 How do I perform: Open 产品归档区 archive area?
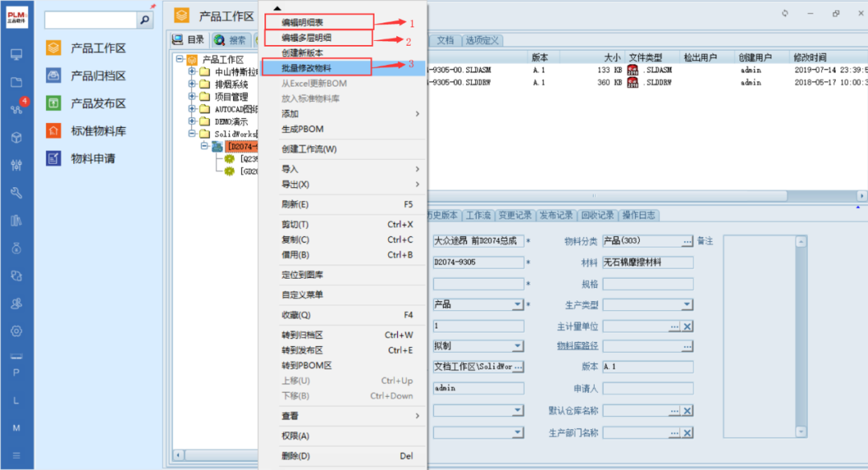[98, 76]
